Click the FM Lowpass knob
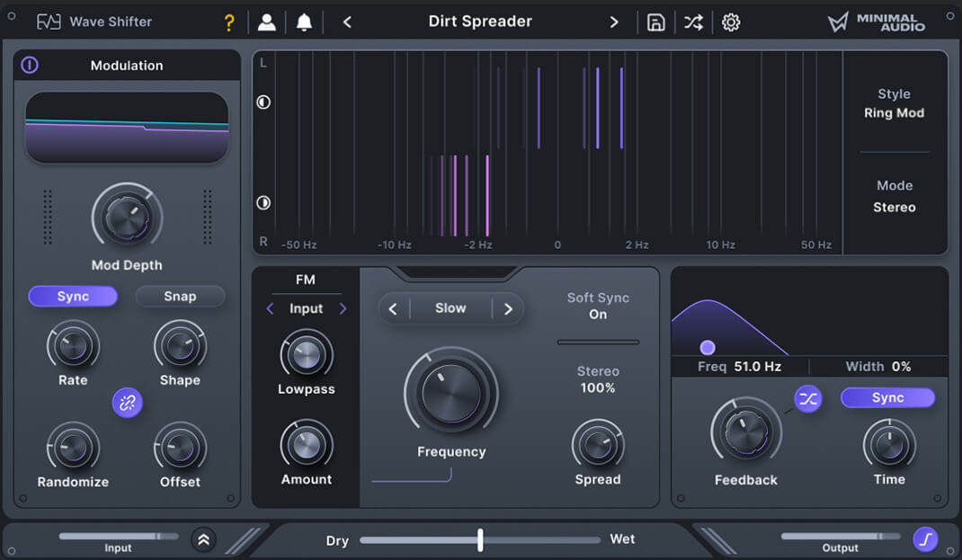Screen dimensions: 962x560 [307, 355]
